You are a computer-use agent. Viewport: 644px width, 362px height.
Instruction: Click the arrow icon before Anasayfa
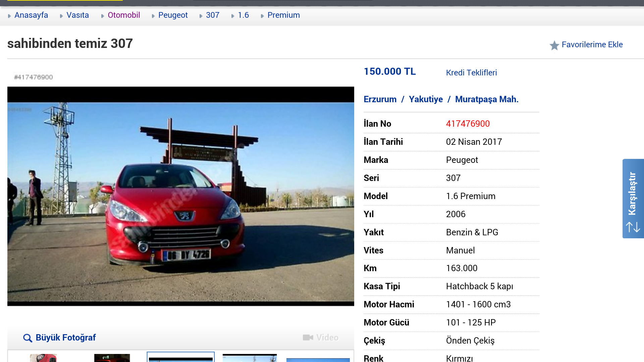[x=9, y=16]
